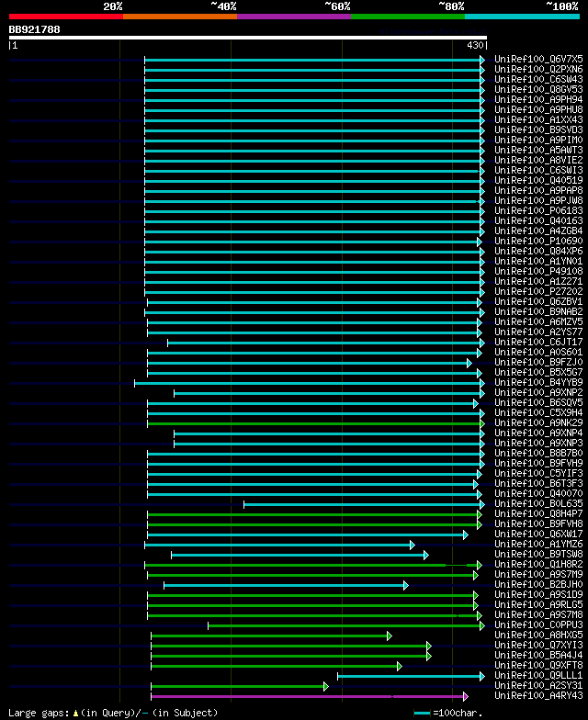Click the red 20% identity legend segment
Image resolution: width=588 pixels, height=720 pixels.
(66, 17)
